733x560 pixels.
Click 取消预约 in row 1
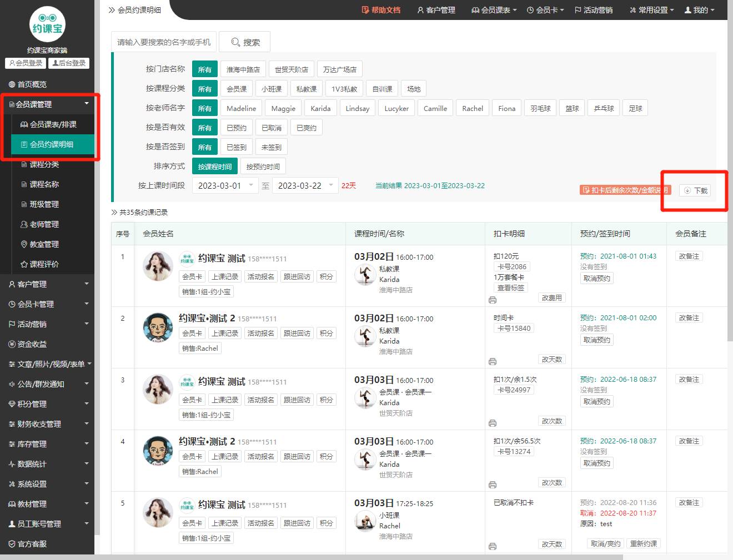tap(597, 279)
